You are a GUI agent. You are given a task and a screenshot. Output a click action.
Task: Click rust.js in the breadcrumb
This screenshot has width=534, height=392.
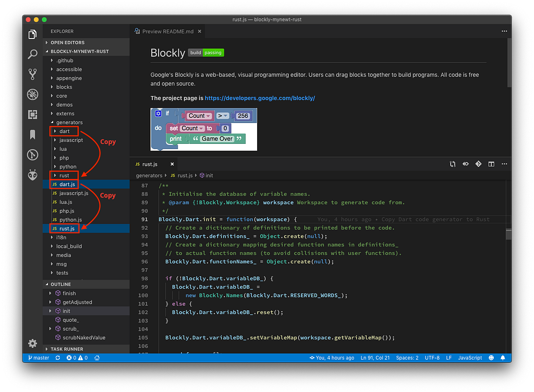coord(181,176)
